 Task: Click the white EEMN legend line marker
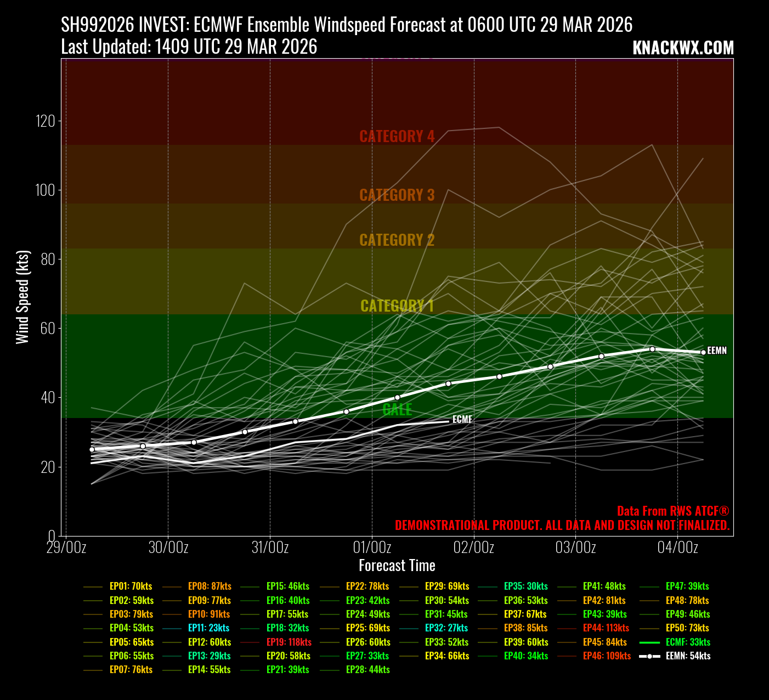coord(650,656)
